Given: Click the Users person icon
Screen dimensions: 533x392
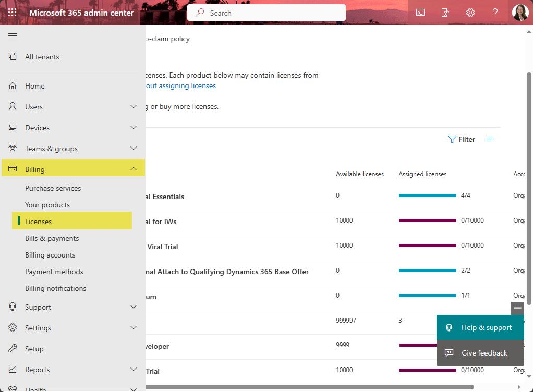Looking at the screenshot, I should (13, 107).
